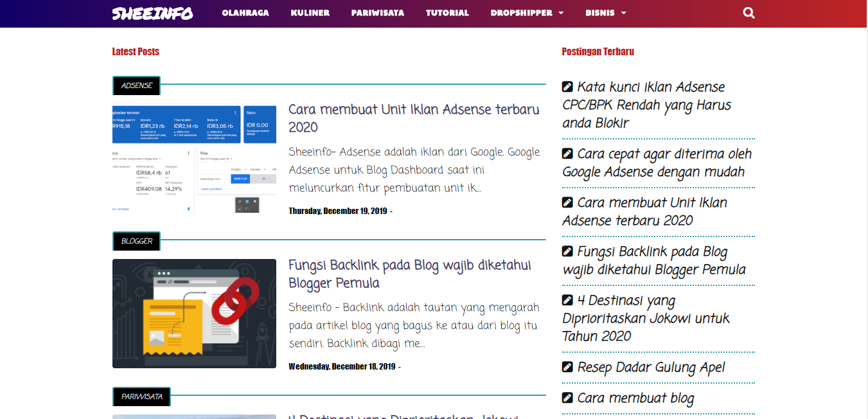Open the BLOGGER category tag
Image resolution: width=868 pixels, height=419 pixels.
coord(136,241)
